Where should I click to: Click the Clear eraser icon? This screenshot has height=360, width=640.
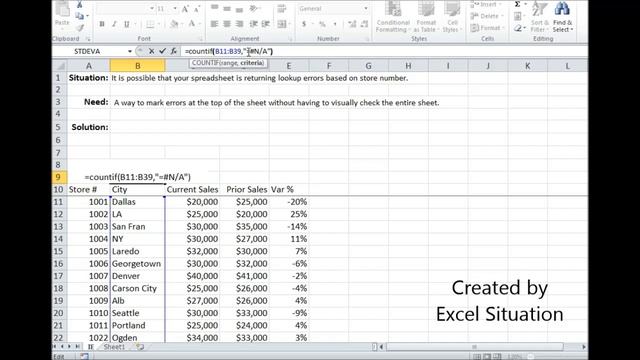518,28
